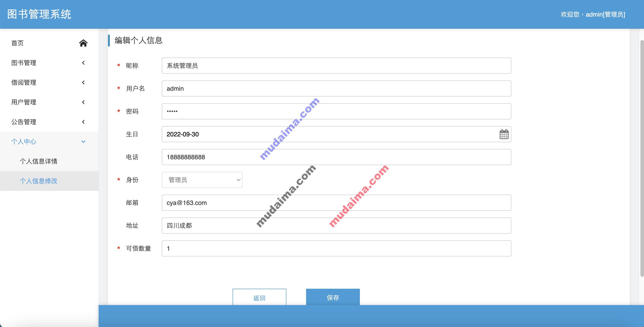The width and height of the screenshot is (644, 327).
Task: Collapse the 个人中心 menu chevron
Action: (x=83, y=142)
